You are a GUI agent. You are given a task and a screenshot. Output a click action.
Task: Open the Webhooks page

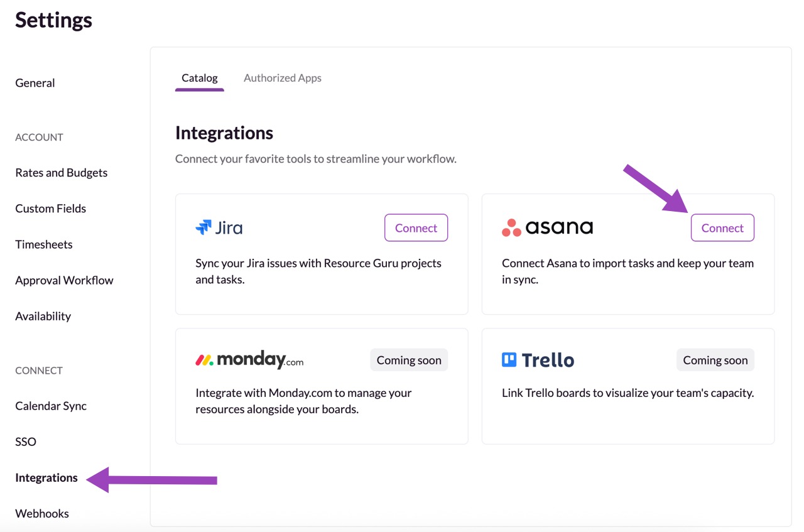[x=42, y=513]
